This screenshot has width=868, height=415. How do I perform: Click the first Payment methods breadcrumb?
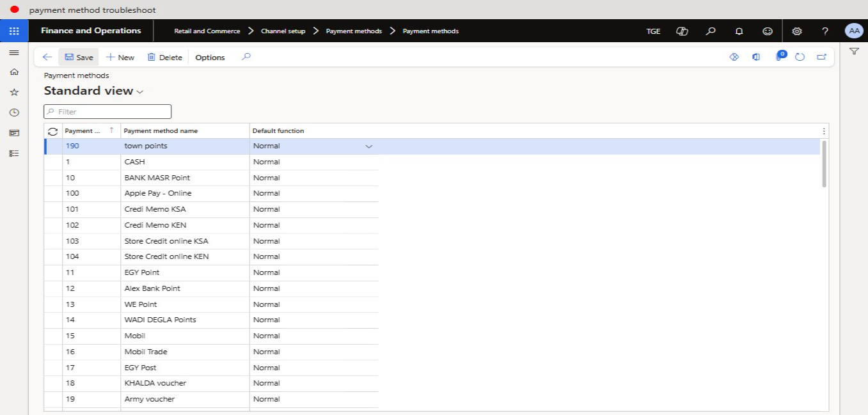354,31
